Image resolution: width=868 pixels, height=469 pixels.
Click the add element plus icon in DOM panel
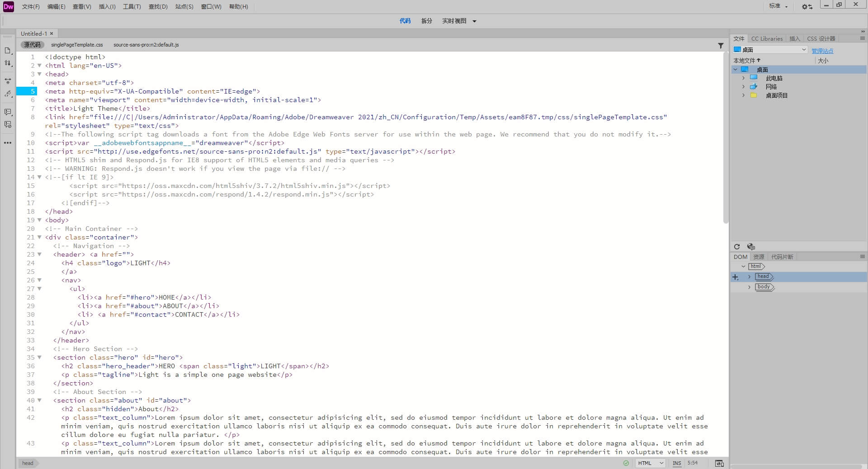[735, 277]
